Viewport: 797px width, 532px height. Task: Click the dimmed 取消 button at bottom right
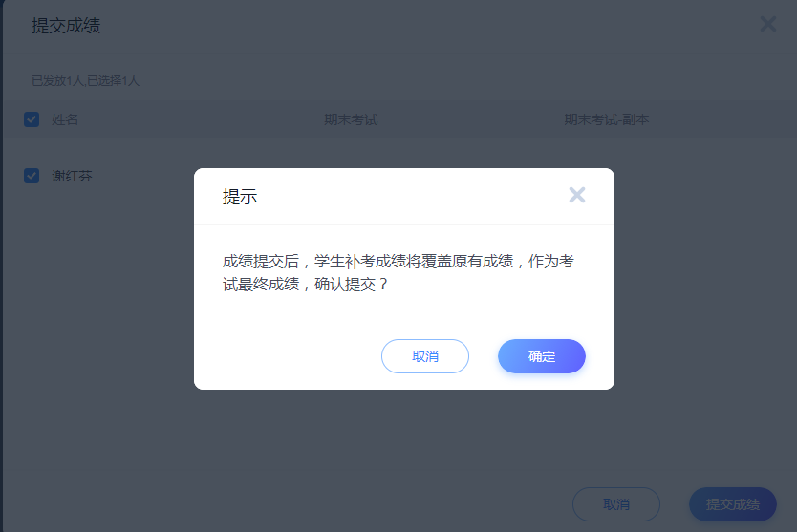pyautogui.click(x=616, y=504)
